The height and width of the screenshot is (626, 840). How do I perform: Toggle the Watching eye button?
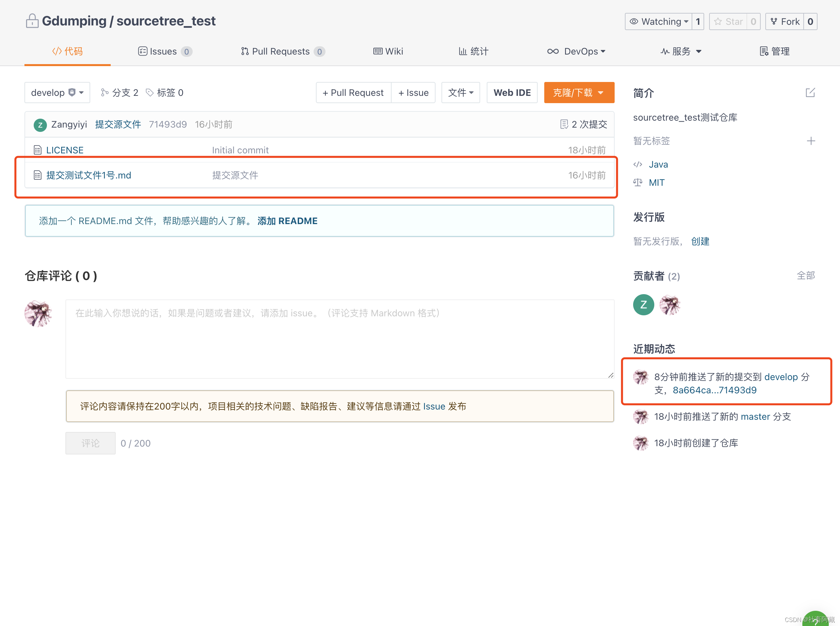pyautogui.click(x=659, y=21)
